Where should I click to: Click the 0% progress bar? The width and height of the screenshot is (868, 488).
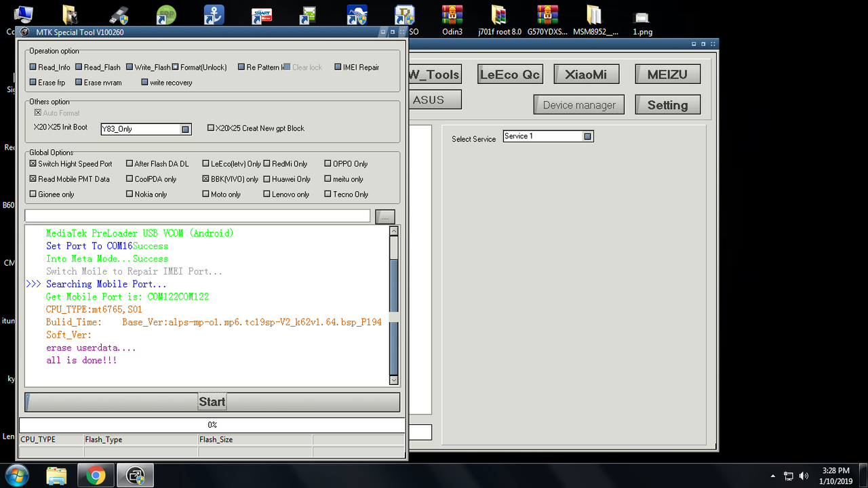(x=212, y=425)
